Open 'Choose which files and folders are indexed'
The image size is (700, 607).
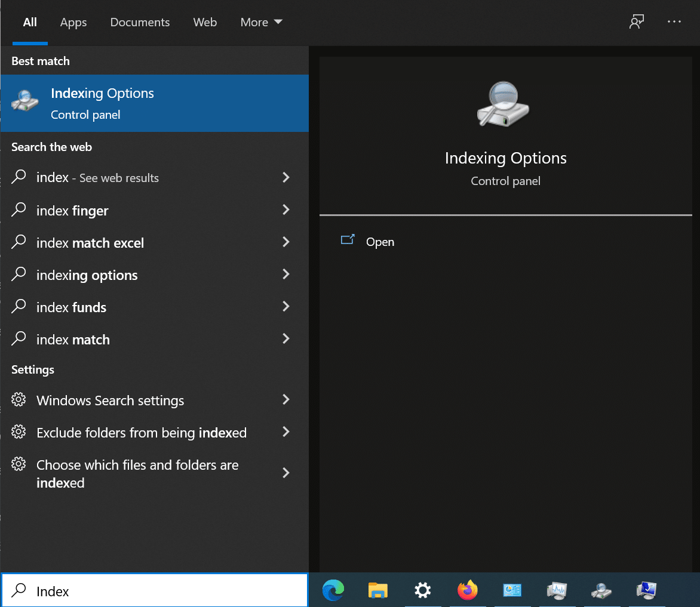(x=155, y=474)
